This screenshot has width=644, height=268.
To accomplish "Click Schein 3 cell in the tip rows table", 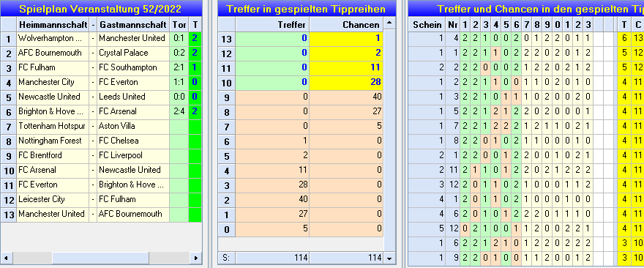I will coord(427,185).
